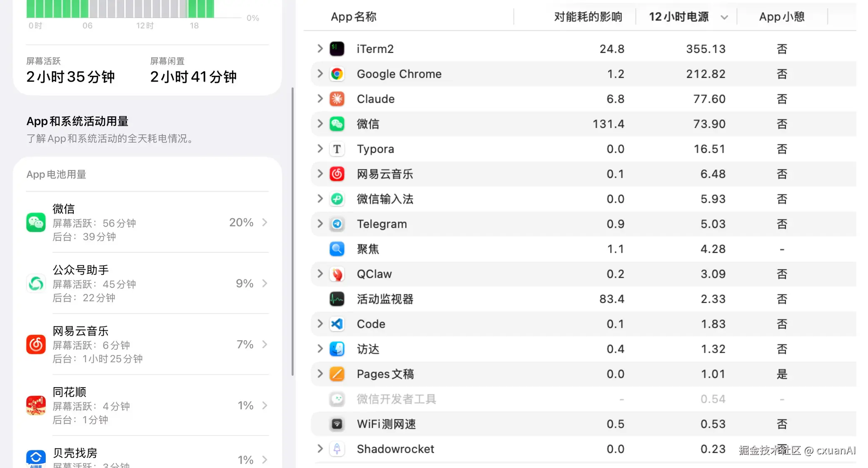Click the Code (VS Code) icon
This screenshot has height=468, width=868.
coord(337,324)
